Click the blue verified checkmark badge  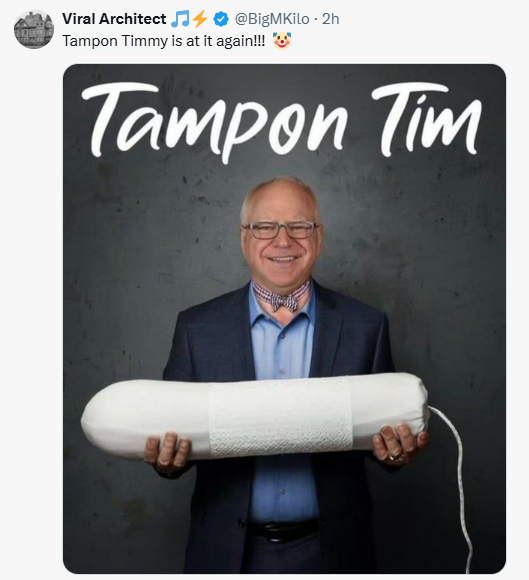221,19
